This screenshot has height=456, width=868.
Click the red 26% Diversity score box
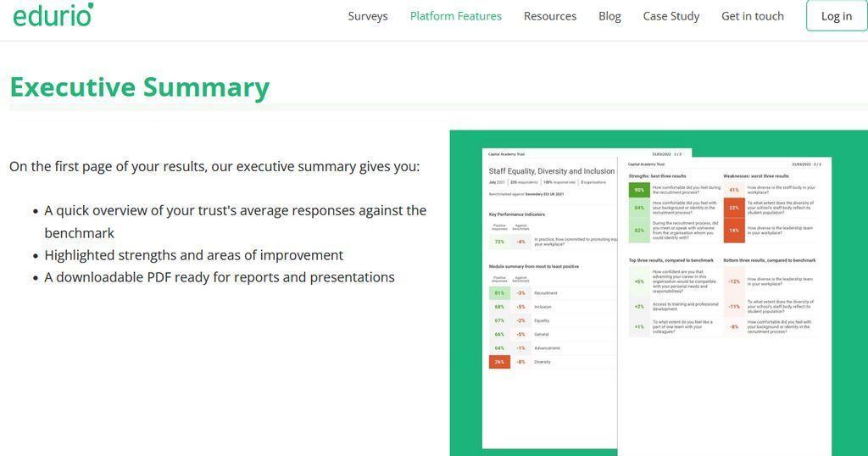tap(499, 362)
